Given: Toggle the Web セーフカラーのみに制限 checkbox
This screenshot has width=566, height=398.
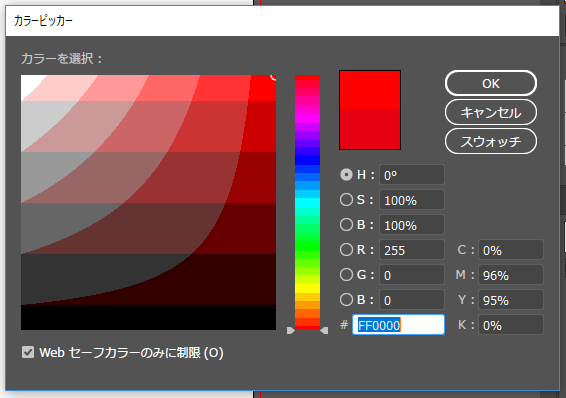Looking at the screenshot, I should [x=28, y=352].
